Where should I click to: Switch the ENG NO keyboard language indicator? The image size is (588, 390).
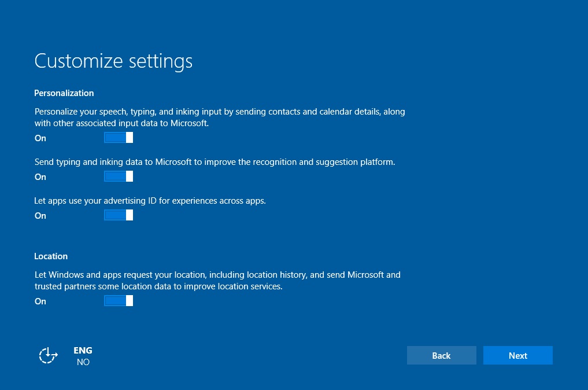coord(83,356)
